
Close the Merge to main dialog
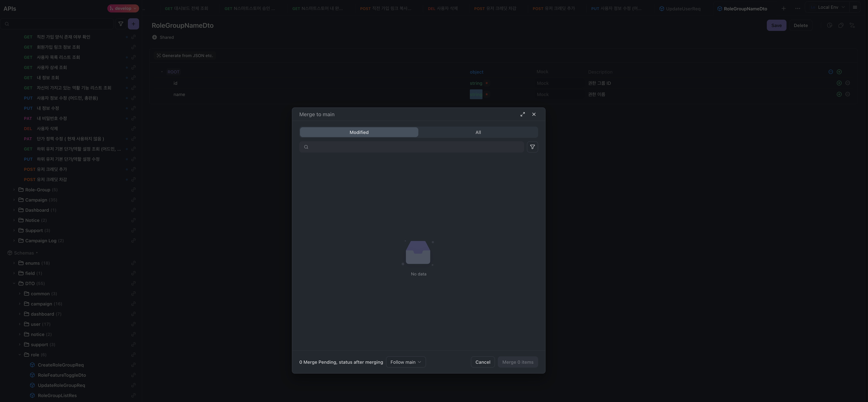point(534,114)
